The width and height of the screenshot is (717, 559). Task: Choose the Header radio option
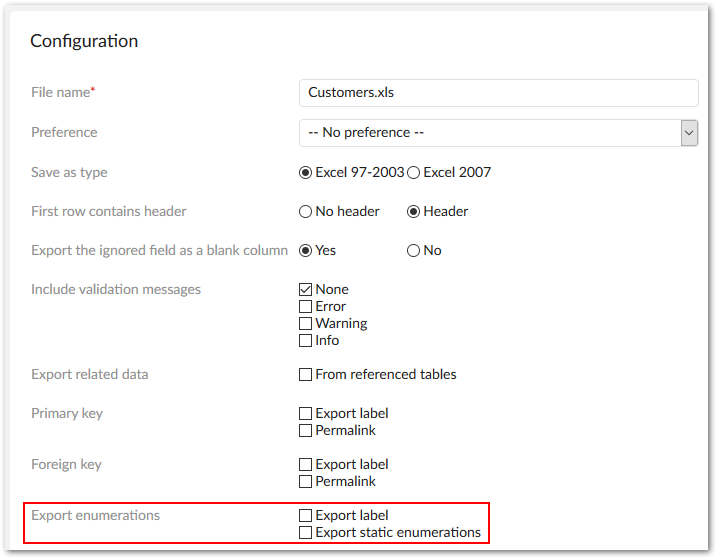414,211
